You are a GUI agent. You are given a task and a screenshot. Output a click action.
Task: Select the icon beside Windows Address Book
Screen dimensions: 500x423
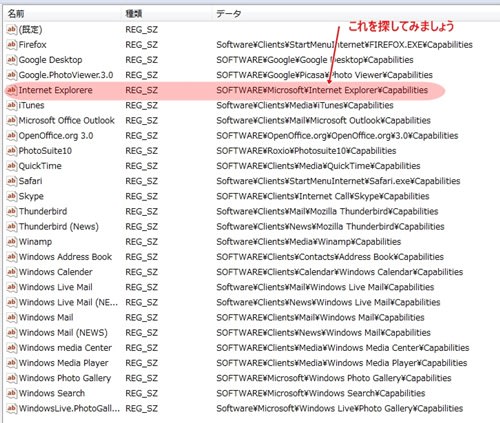coord(11,257)
